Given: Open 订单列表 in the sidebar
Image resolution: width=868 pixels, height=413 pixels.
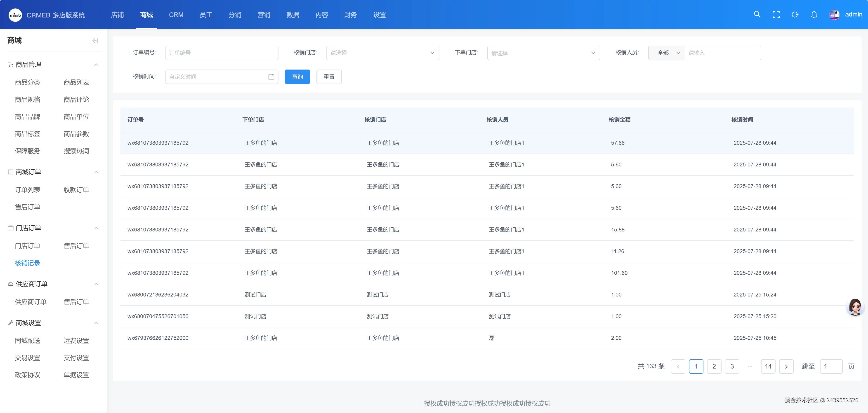Looking at the screenshot, I should click(x=27, y=190).
